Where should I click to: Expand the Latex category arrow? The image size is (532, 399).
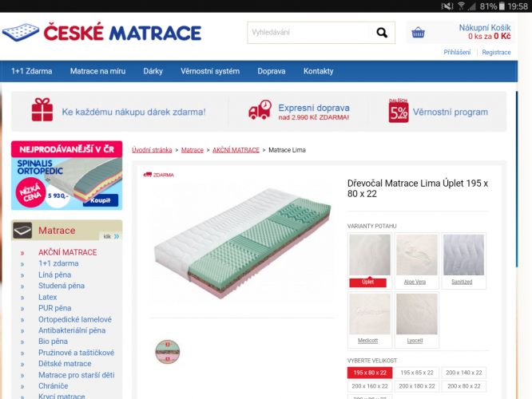[22, 298]
